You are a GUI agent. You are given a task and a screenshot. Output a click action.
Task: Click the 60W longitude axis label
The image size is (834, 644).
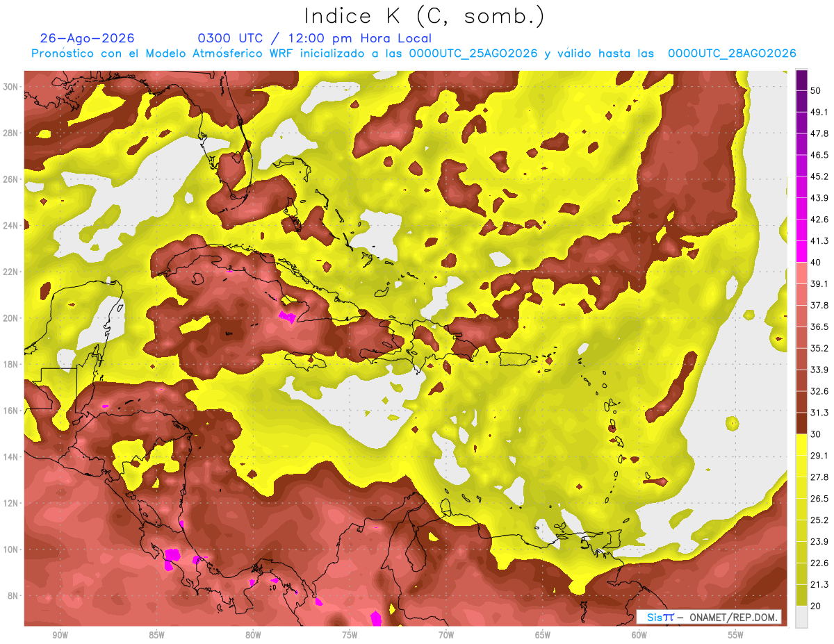[639, 636]
